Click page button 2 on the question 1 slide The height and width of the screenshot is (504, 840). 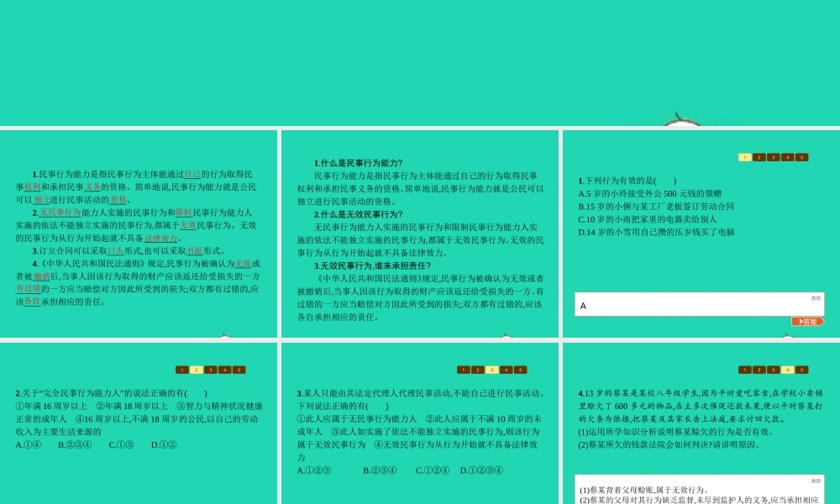click(x=759, y=157)
